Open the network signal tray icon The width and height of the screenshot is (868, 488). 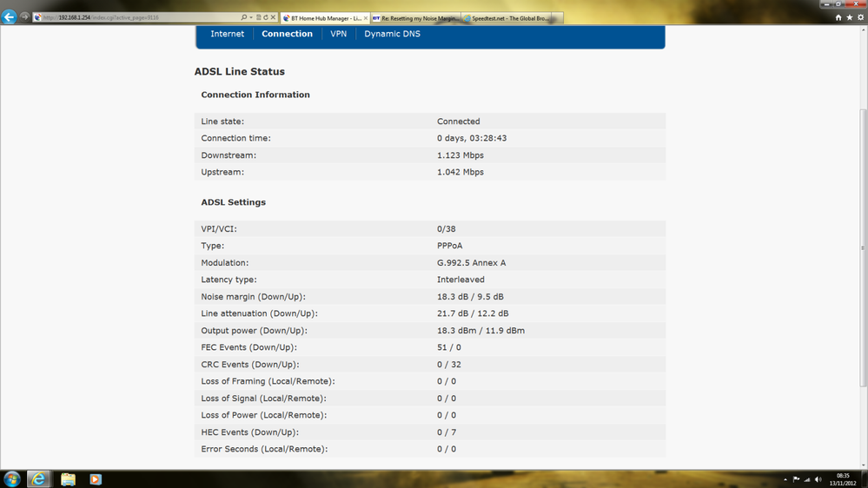click(807, 479)
